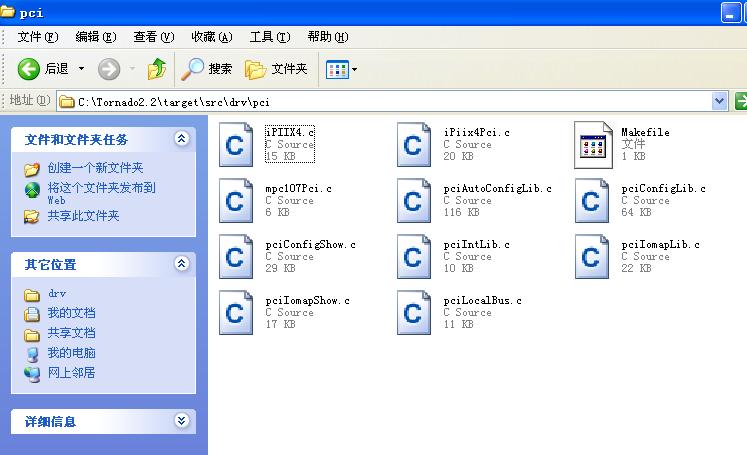The width and height of the screenshot is (747, 455).
Task: Select the mpc107Pci.c file icon
Action: click(236, 201)
